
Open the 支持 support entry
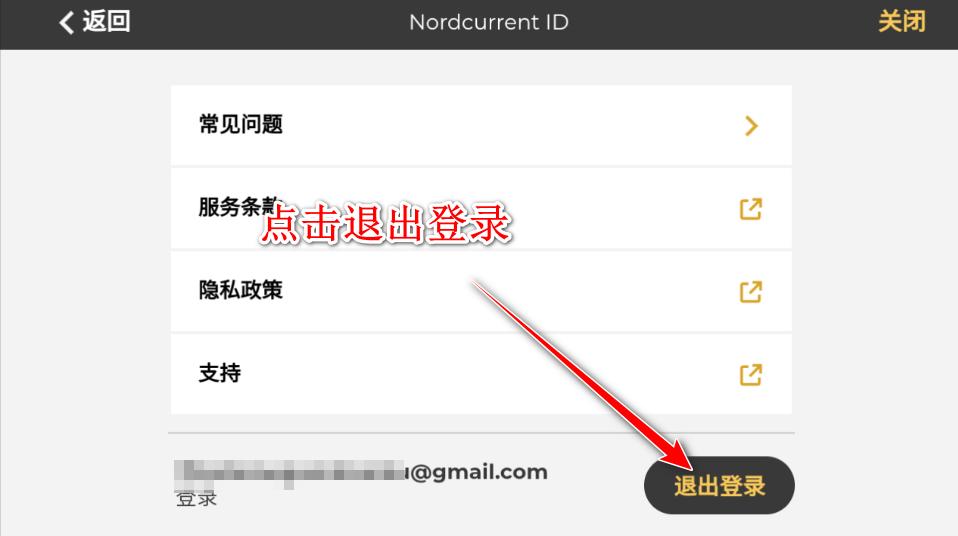(481, 374)
